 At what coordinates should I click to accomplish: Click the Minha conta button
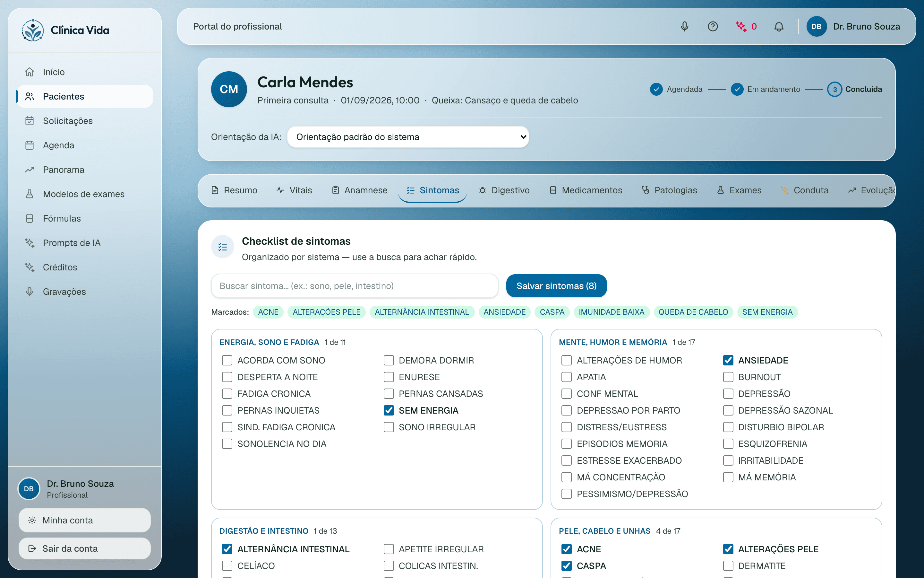pyautogui.click(x=84, y=520)
